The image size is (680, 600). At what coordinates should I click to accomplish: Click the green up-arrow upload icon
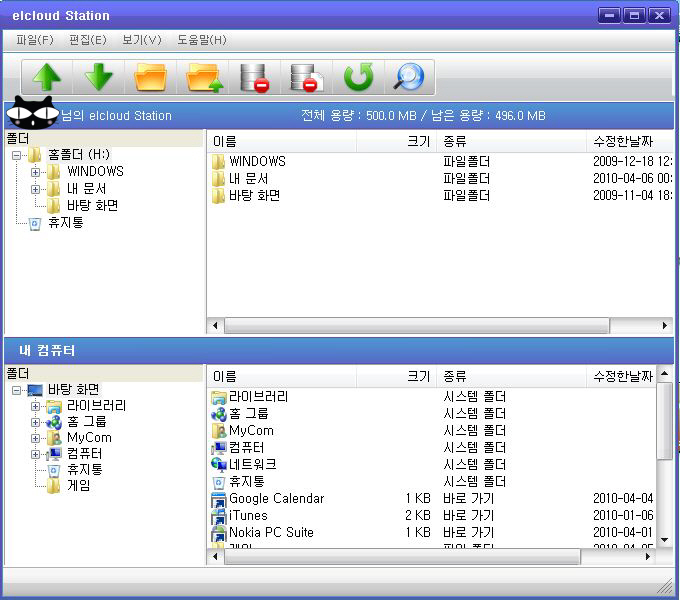pos(46,77)
